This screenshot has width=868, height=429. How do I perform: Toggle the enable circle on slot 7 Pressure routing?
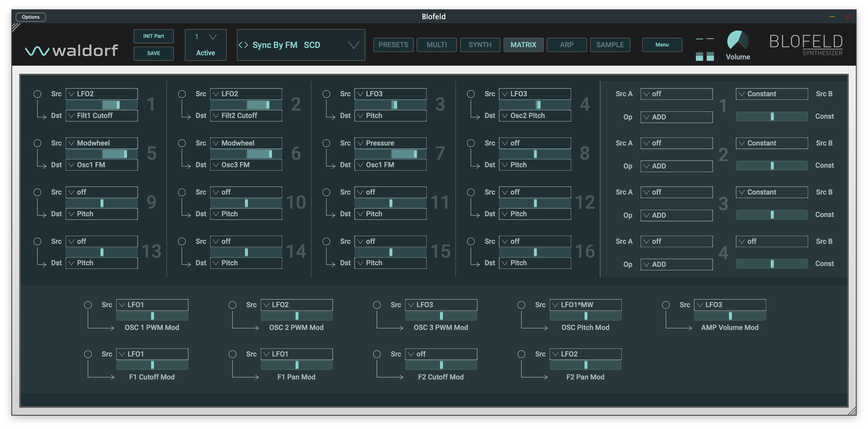click(x=326, y=143)
